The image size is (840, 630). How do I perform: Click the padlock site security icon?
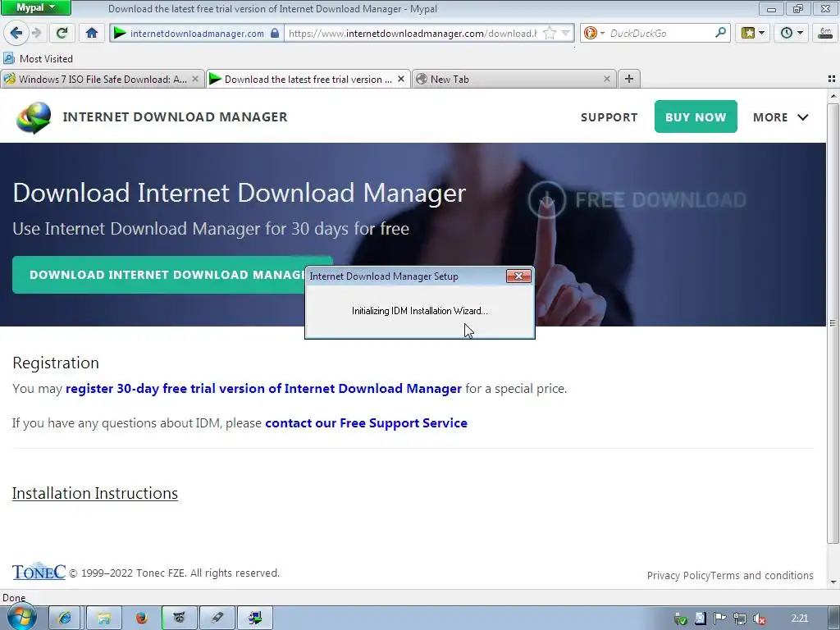[x=275, y=33]
